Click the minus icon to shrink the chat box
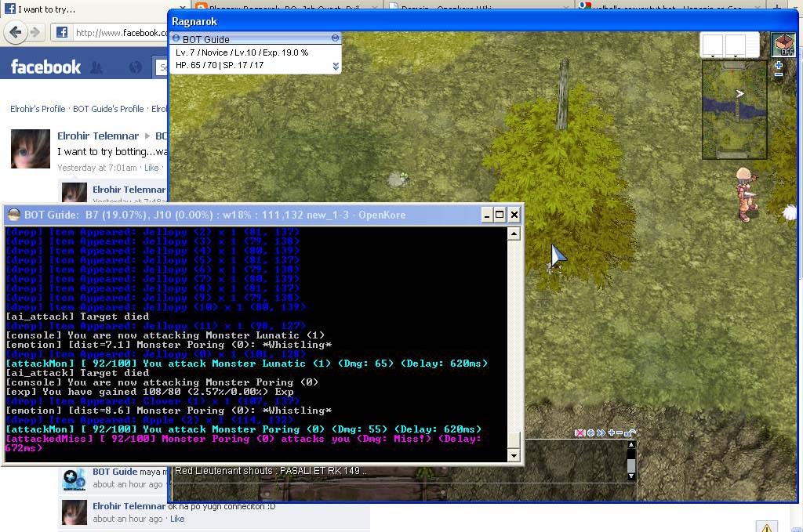 tap(620, 432)
